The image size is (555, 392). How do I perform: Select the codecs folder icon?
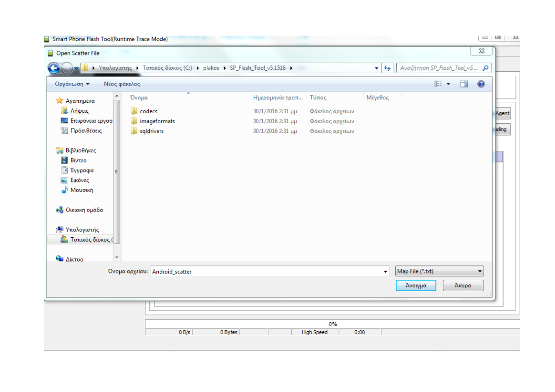tap(134, 111)
